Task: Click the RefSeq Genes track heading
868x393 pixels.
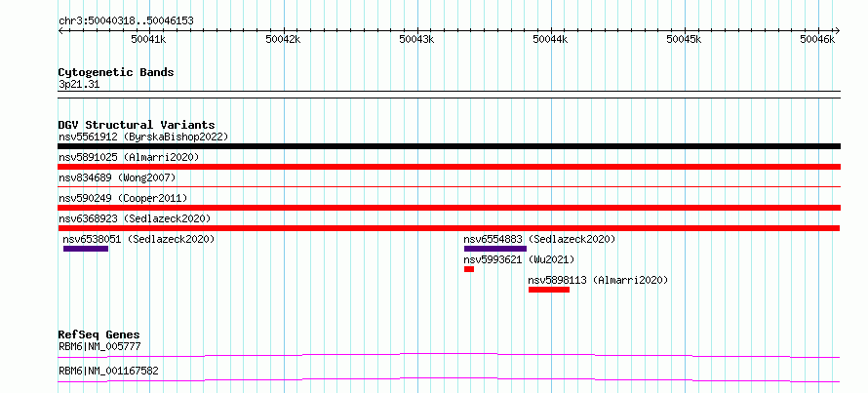Action: pyautogui.click(x=99, y=334)
